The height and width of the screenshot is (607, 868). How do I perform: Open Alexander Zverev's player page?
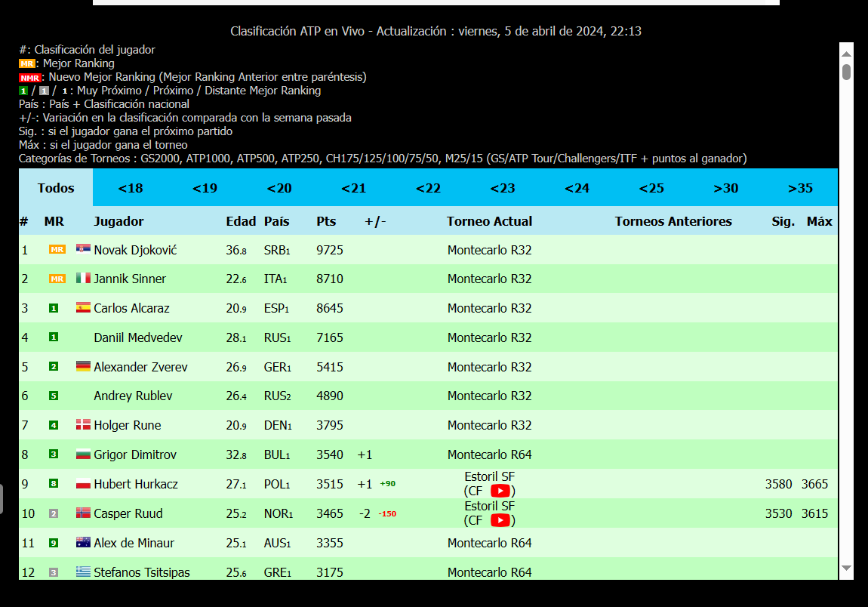point(140,367)
